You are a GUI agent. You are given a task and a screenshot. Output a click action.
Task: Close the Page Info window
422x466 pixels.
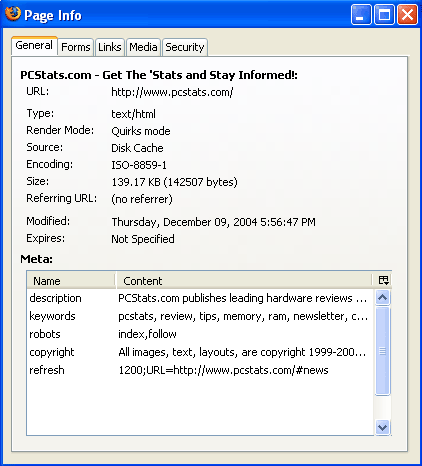[x=407, y=15]
